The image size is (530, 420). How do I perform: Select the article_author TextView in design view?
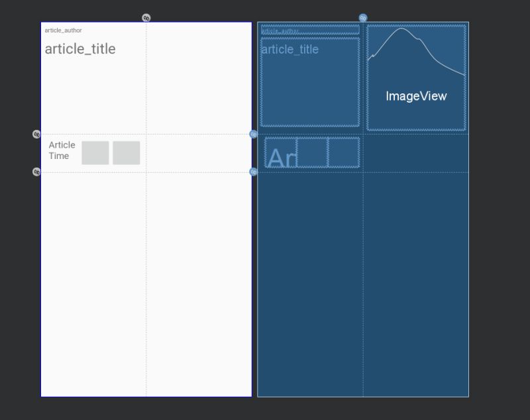(x=63, y=30)
